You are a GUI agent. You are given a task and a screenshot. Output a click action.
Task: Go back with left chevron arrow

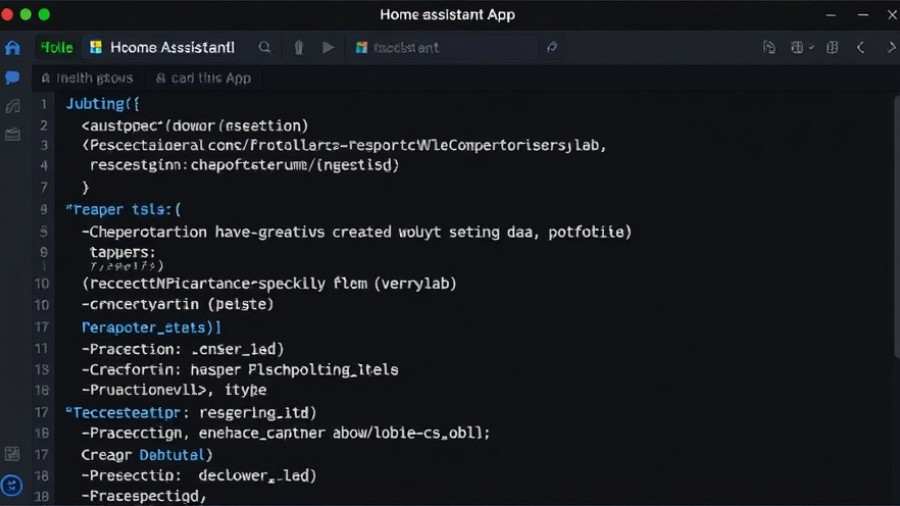coord(860,47)
